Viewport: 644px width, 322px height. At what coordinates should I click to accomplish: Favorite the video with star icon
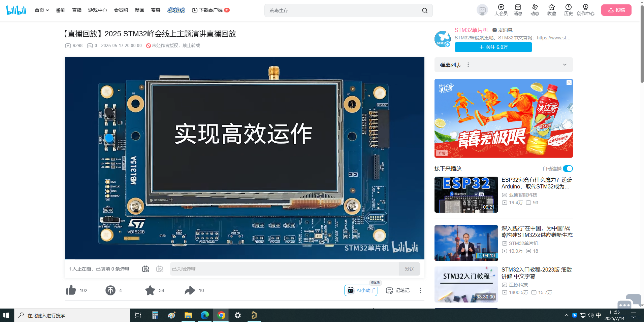tap(150, 290)
